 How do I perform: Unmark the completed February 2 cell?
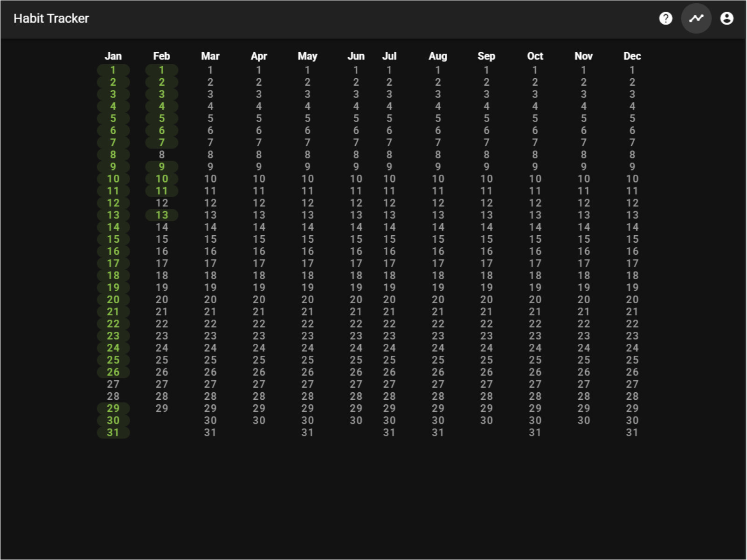pyautogui.click(x=161, y=82)
